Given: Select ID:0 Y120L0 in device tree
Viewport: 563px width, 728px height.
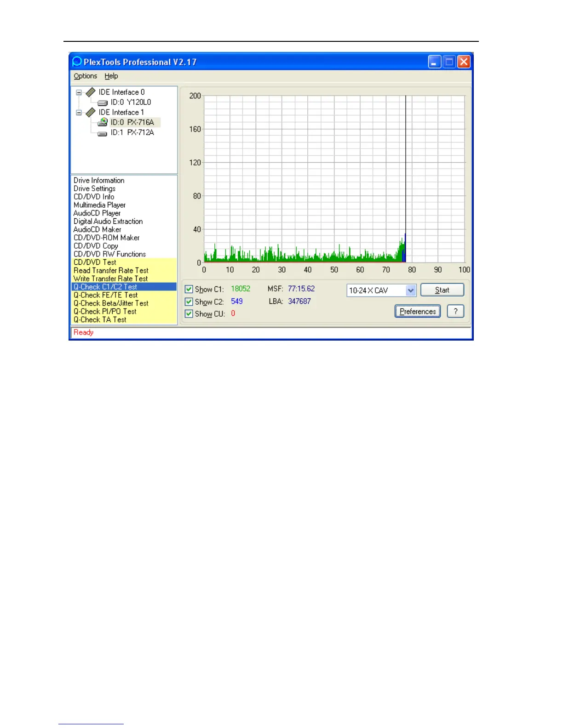Looking at the screenshot, I should pos(131,102).
